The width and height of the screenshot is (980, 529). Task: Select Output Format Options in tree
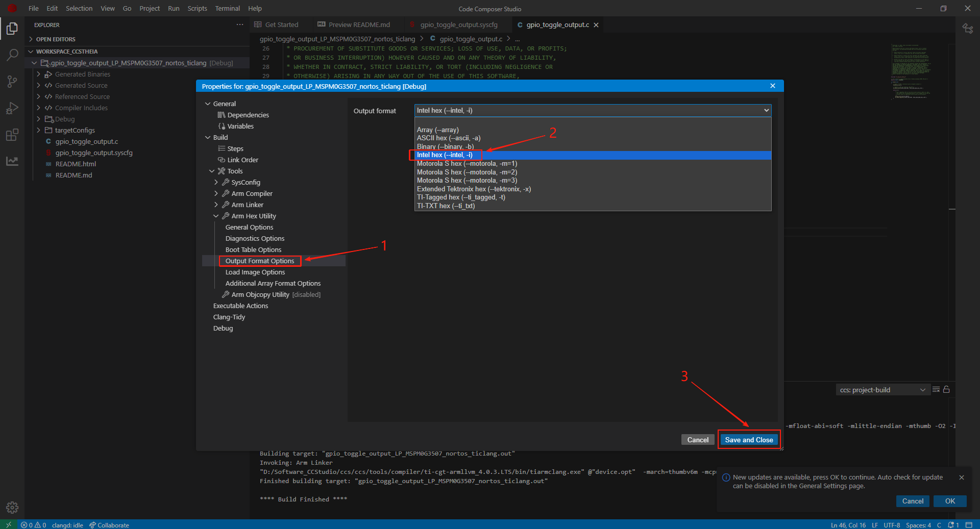(x=260, y=261)
